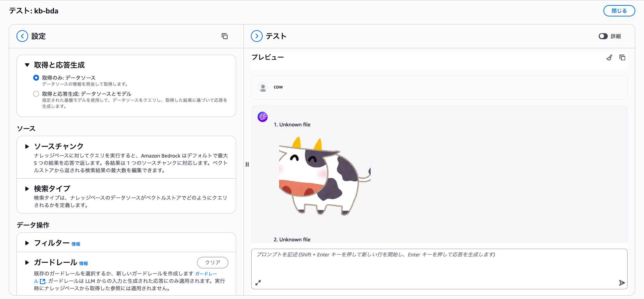The height and width of the screenshot is (299, 644).
Task: Send the prompt with the paper plane icon
Action: [622, 283]
